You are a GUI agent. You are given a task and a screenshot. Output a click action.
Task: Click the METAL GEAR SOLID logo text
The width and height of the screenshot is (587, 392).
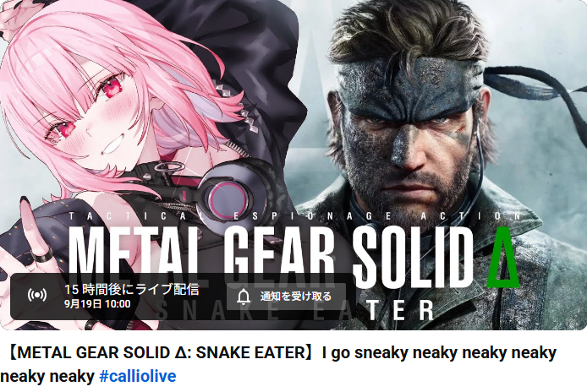[x=271, y=256]
